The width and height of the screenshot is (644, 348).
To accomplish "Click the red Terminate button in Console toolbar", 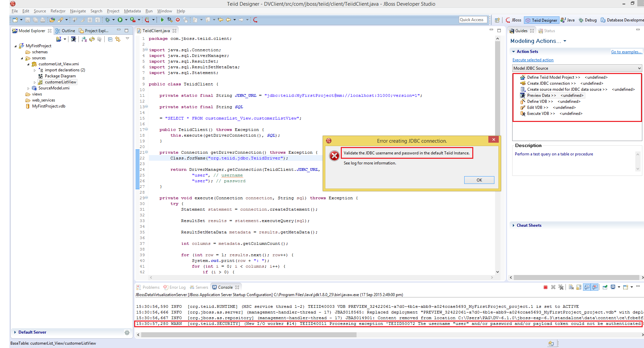I will tap(545, 287).
